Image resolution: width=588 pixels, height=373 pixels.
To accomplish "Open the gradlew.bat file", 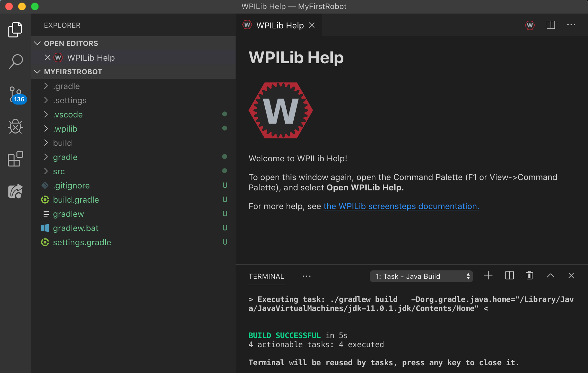I will [133, 228].
